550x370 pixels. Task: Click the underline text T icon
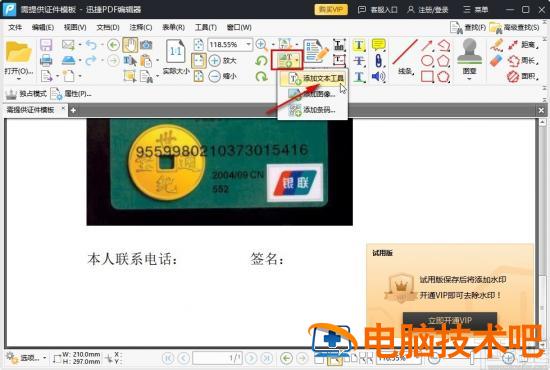tap(359, 76)
